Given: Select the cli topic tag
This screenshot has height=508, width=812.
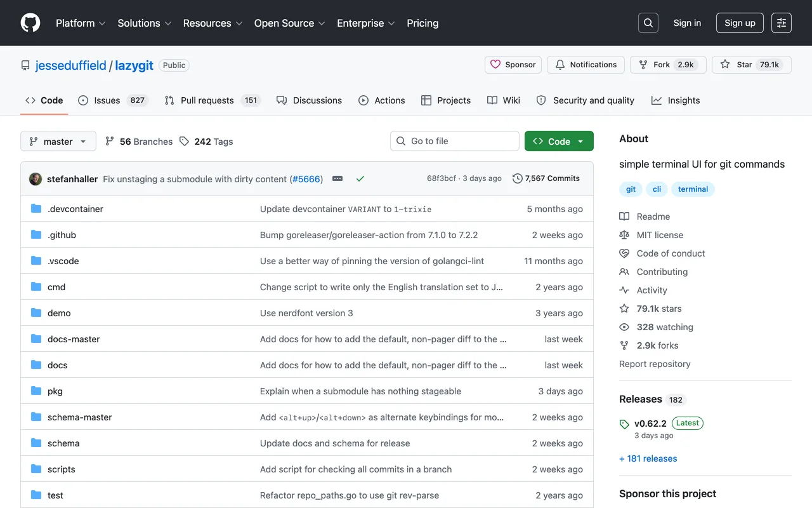Looking at the screenshot, I should [657, 189].
